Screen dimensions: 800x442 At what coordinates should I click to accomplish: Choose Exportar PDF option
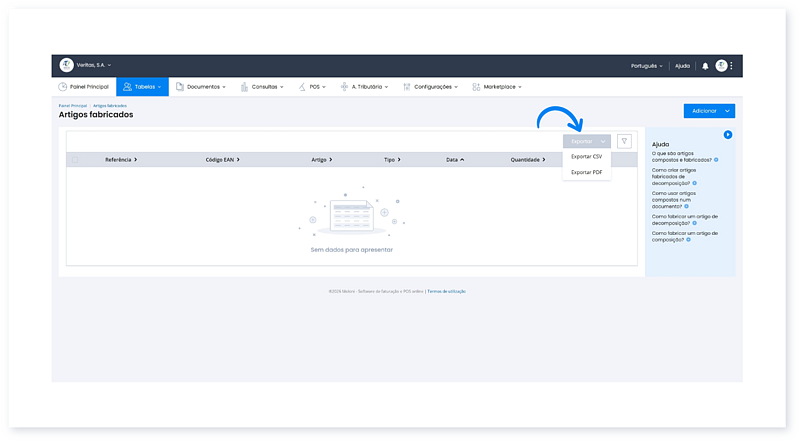(x=587, y=173)
